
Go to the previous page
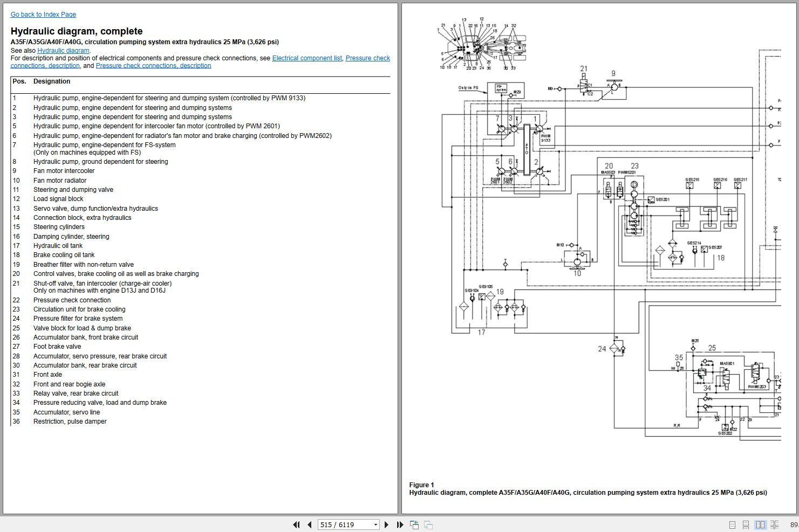click(x=310, y=524)
